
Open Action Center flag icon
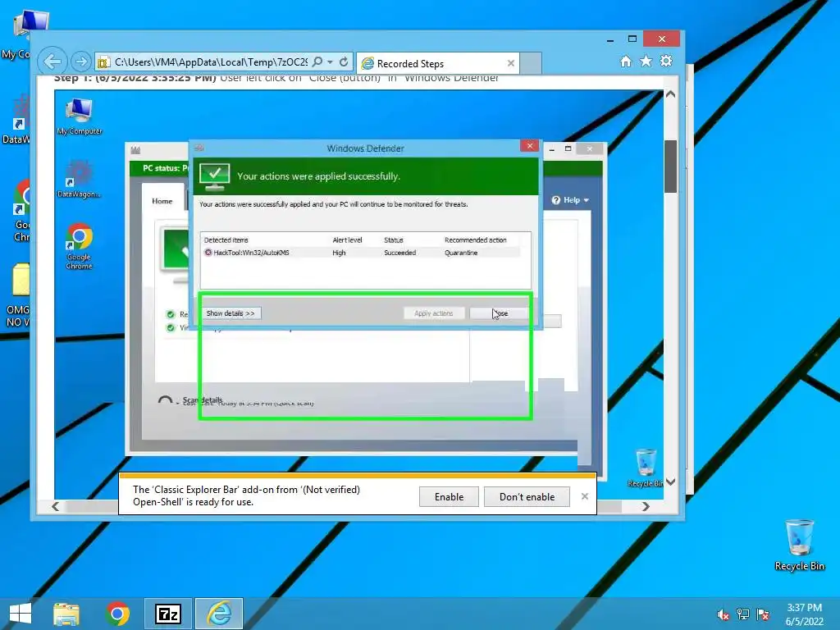click(764, 614)
